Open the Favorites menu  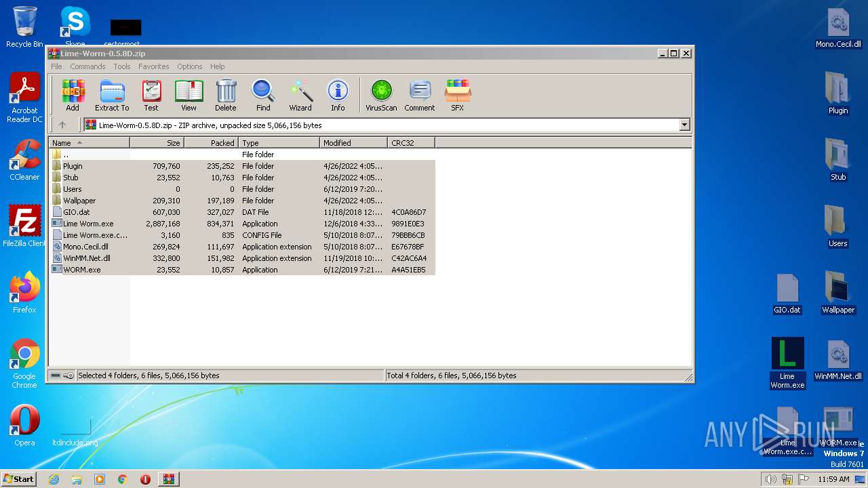click(x=154, y=66)
